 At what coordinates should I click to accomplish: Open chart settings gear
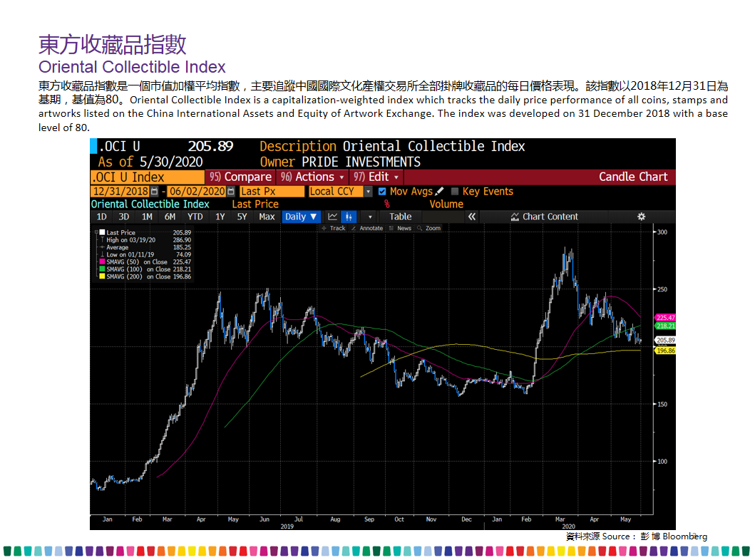tap(642, 217)
